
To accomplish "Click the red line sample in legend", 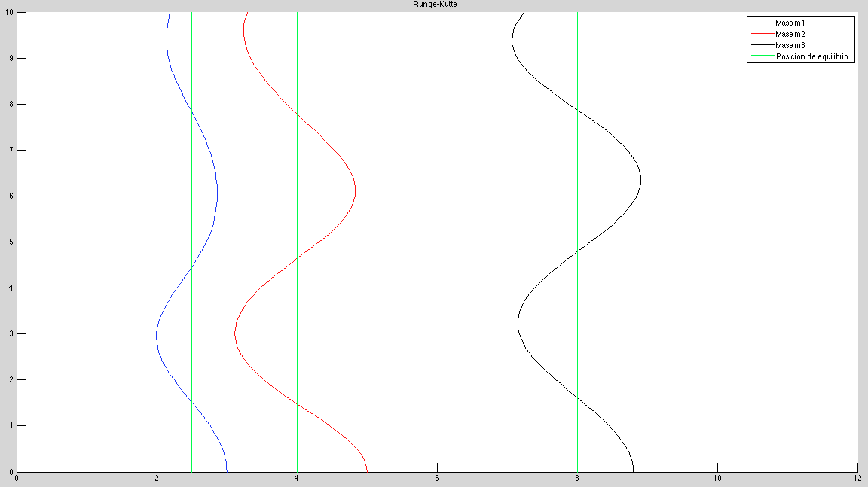I will (x=761, y=35).
